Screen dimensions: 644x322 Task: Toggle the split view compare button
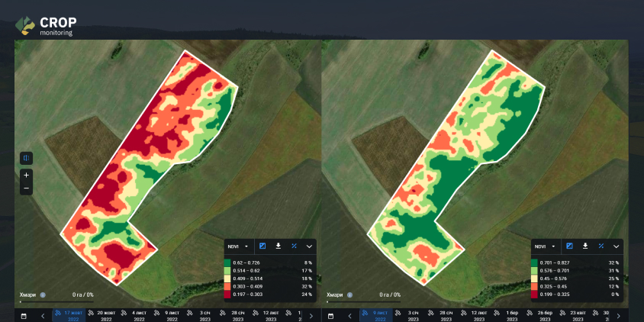point(26,158)
